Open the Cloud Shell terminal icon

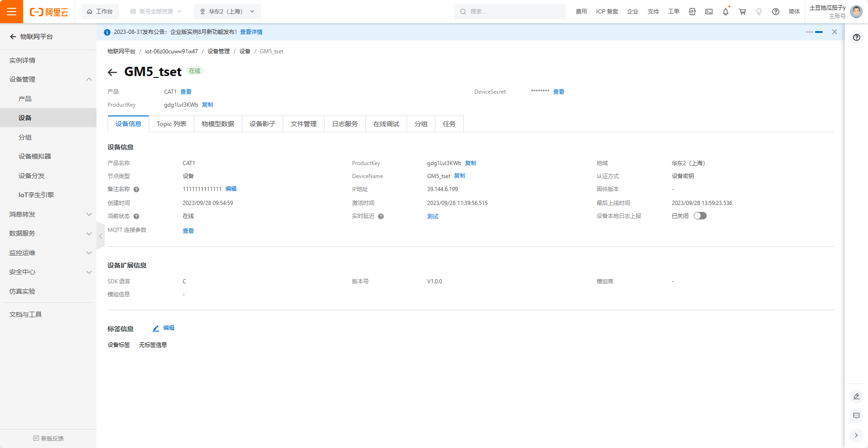709,12
